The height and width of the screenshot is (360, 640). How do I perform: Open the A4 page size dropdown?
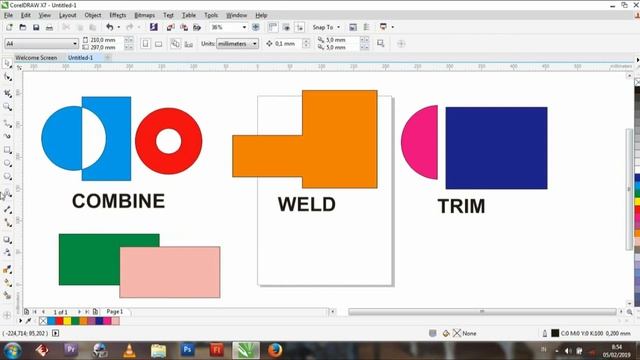click(75, 43)
